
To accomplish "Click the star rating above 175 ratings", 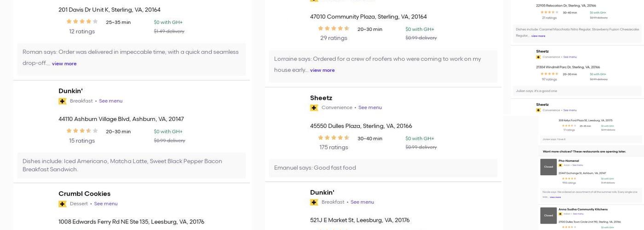I will (x=333, y=138).
